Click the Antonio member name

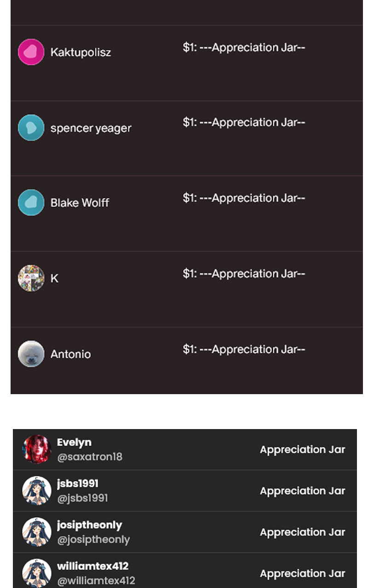click(x=70, y=354)
